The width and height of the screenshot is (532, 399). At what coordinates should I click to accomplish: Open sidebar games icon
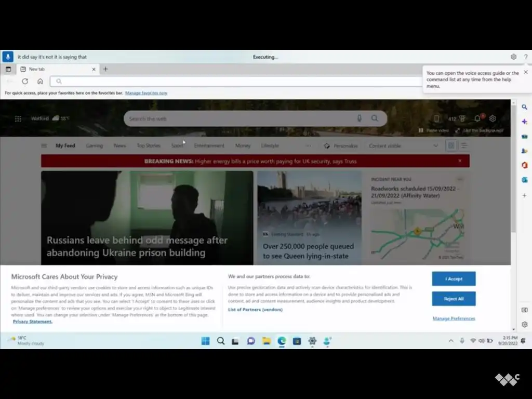coord(525,151)
